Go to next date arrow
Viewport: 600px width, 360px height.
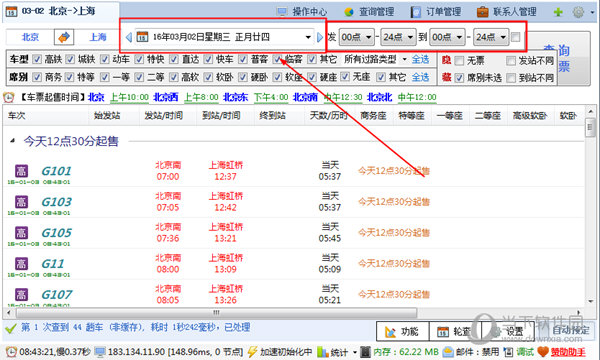[320, 37]
